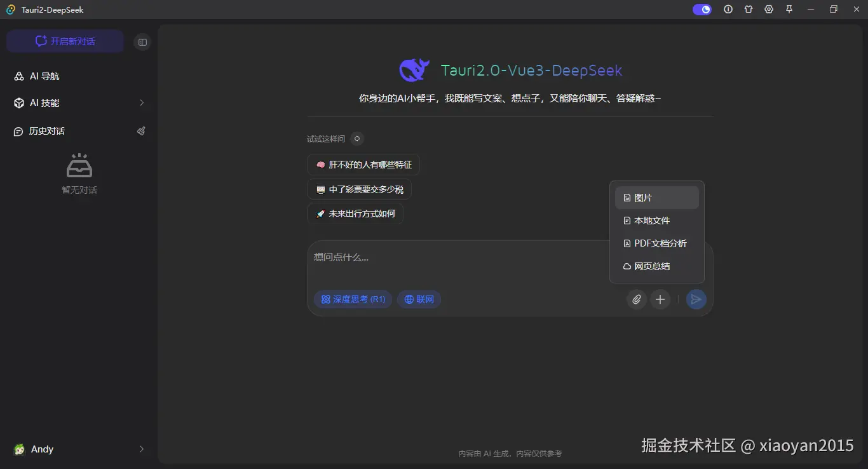Toggle the 联网 web search mode
The image size is (868, 469).
pyautogui.click(x=419, y=299)
